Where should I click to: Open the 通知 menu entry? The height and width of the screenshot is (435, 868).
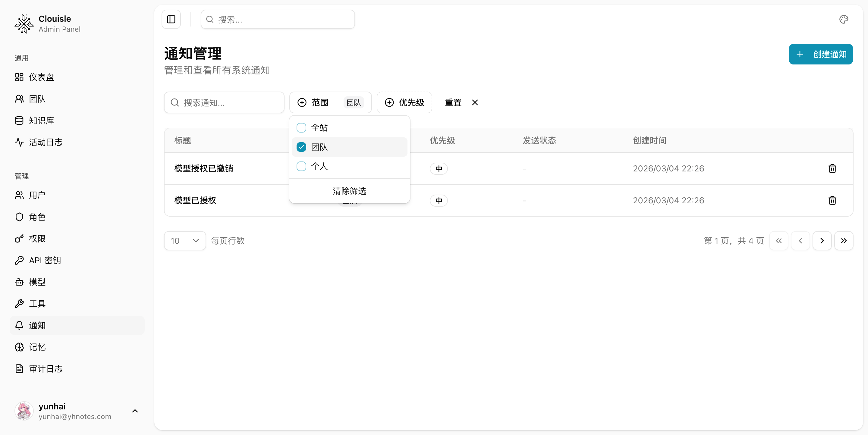(x=37, y=325)
